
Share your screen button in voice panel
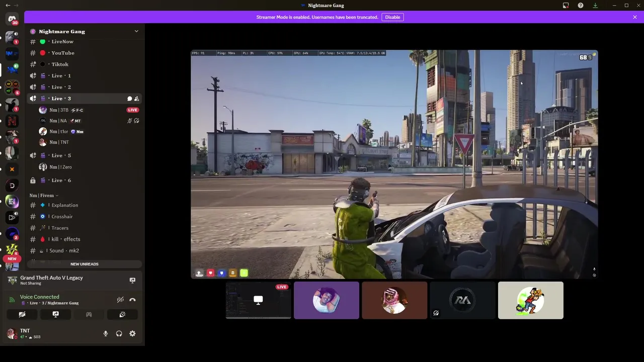55,314
